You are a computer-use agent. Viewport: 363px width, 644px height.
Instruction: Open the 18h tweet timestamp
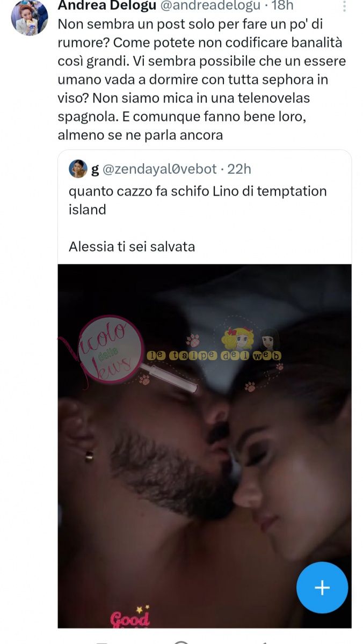(284, 6)
